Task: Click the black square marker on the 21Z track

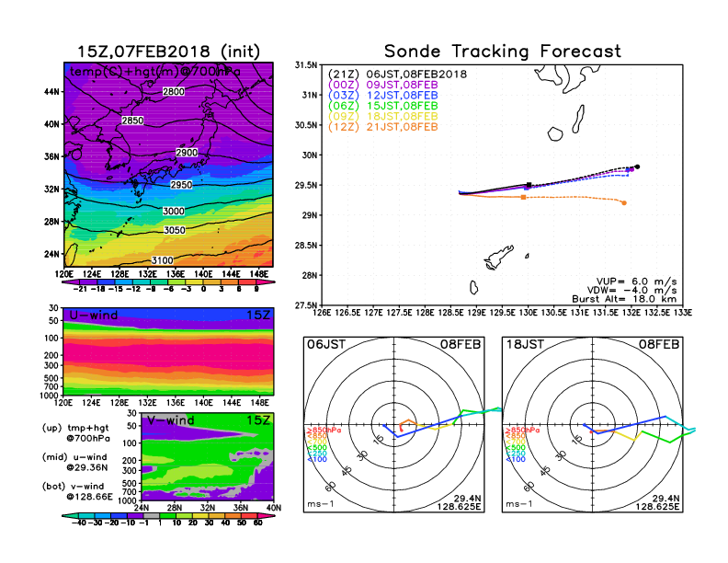Action: click(x=528, y=185)
